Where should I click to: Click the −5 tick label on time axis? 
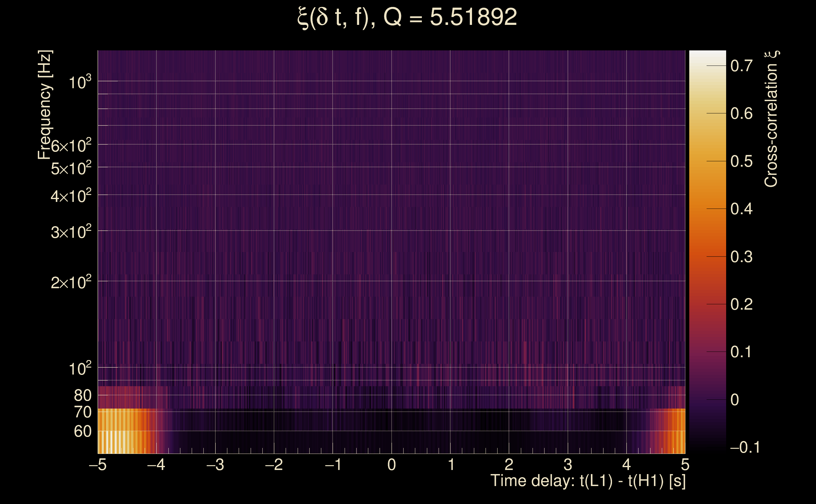coord(97,465)
